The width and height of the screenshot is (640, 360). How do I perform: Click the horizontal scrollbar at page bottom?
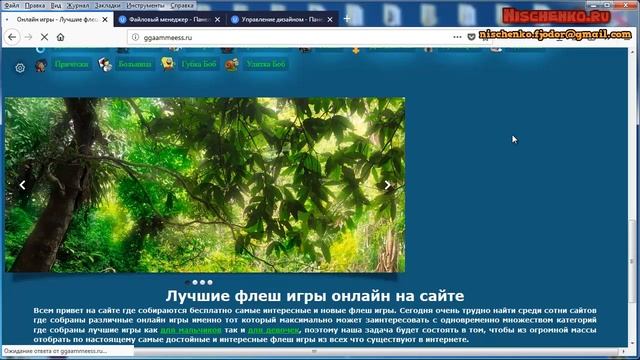pyautogui.click(x=314, y=351)
